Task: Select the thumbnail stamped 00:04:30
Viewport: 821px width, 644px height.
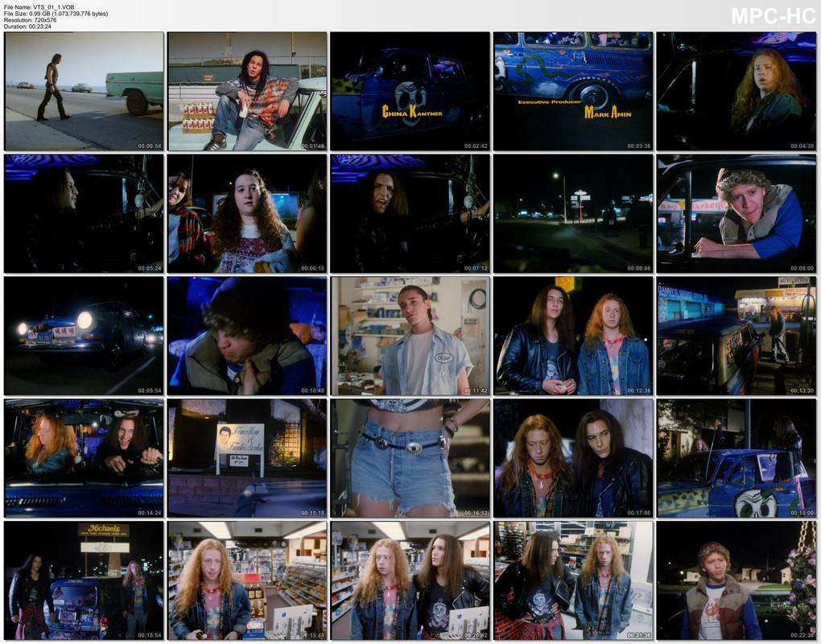Action: point(736,92)
